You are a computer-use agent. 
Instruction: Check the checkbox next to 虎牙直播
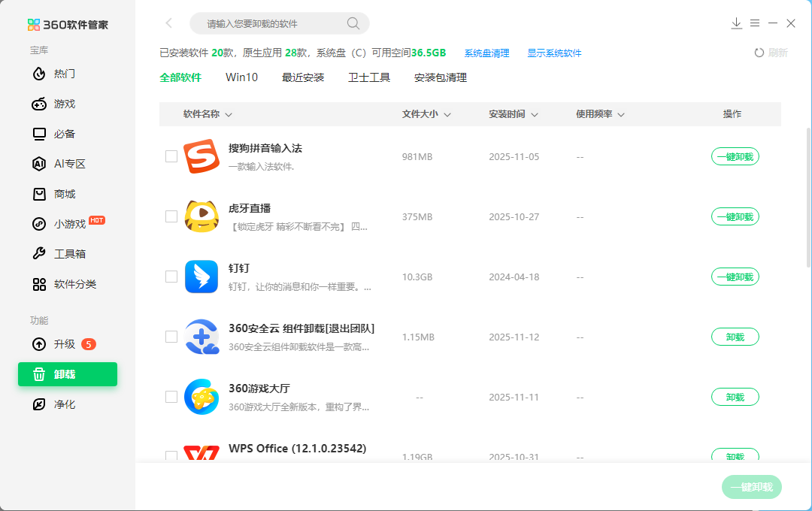[171, 216]
